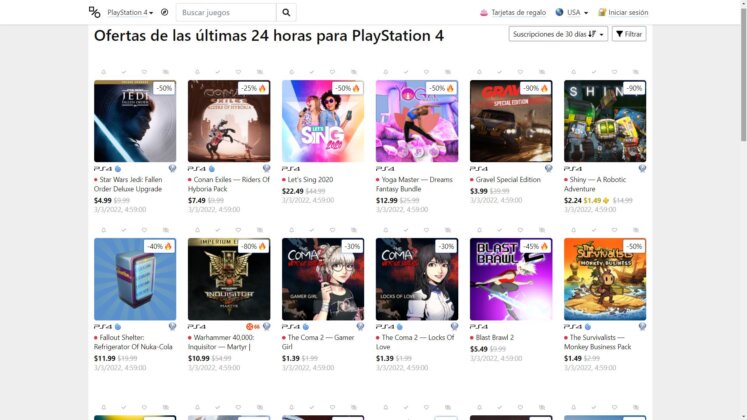This screenshot has height=420, width=747.
Task: Click the blue badge icon beside PS4 on Fallout Shelter
Action: [118, 327]
